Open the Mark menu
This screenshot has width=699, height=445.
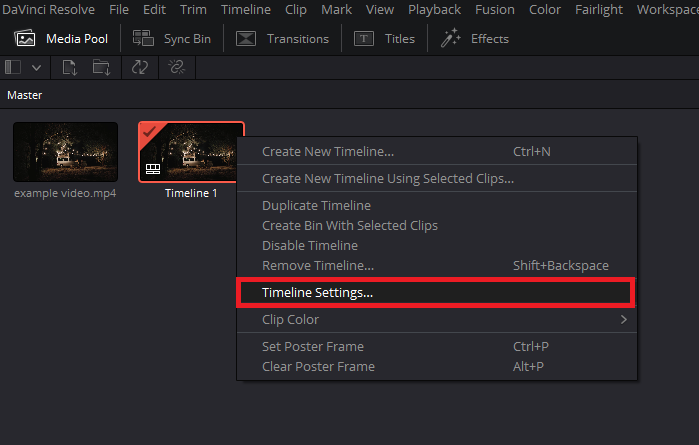tap(337, 9)
